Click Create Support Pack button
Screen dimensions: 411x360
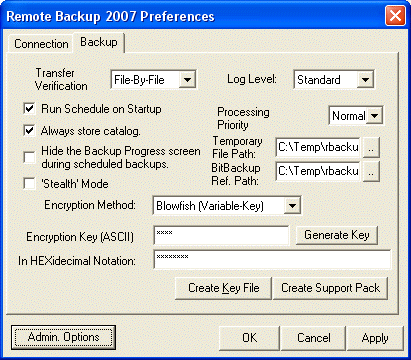pos(330,288)
